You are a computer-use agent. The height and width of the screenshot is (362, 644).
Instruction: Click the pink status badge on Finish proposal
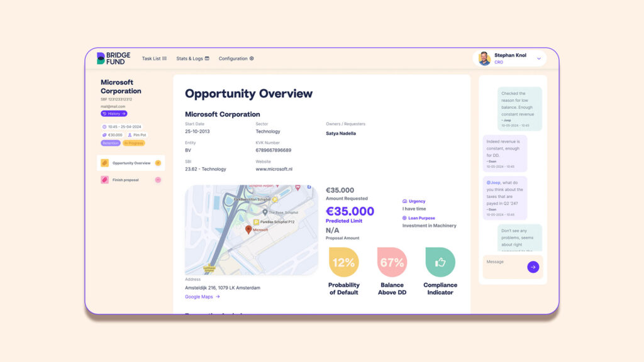tap(158, 180)
